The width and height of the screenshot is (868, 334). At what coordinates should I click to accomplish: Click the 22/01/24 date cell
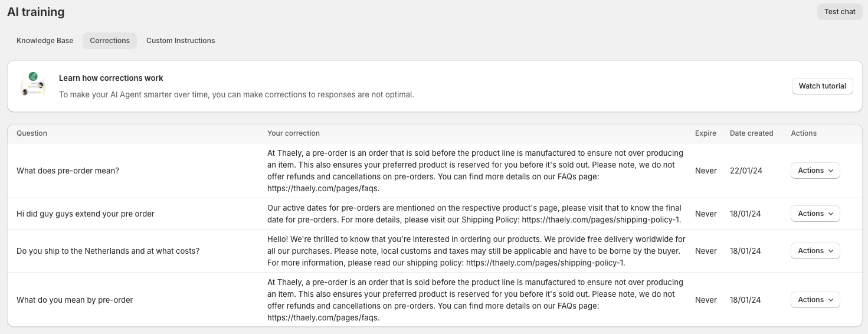pyautogui.click(x=746, y=171)
